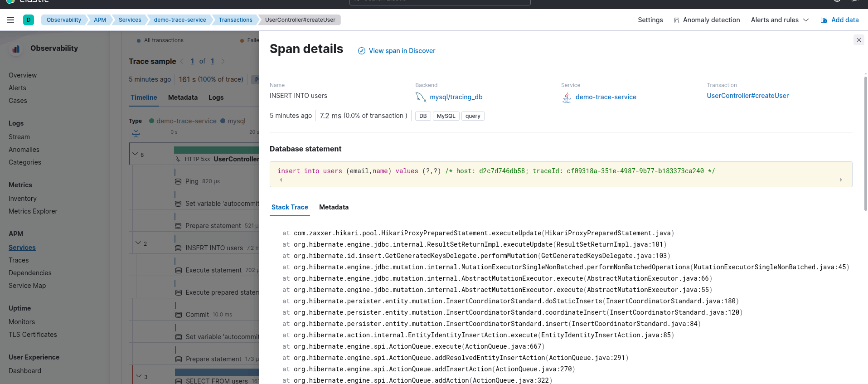Screen dimensions: 868x384
Task: Switch to the Stack Trace tab
Action: [290, 207]
